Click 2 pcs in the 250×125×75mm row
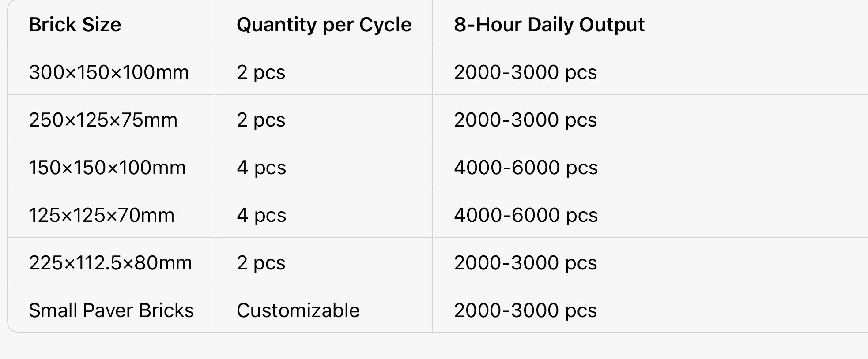868x359 pixels. 261,120
